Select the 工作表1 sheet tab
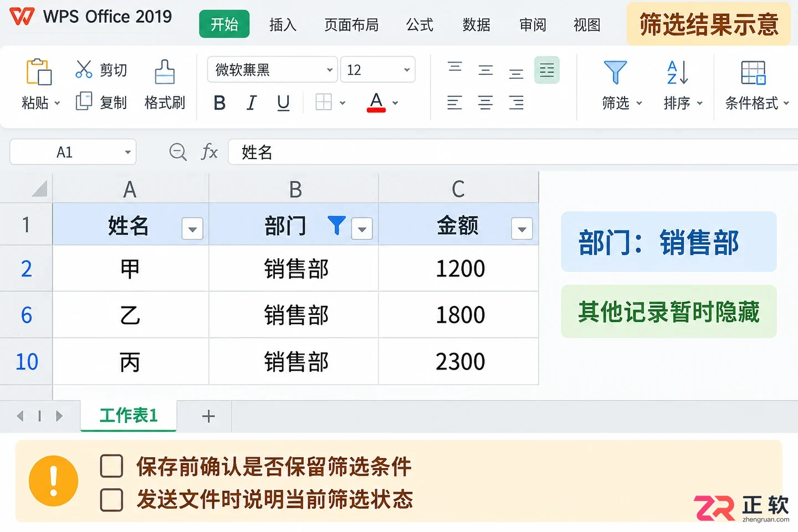Viewport: 798px width, 532px height. (129, 416)
